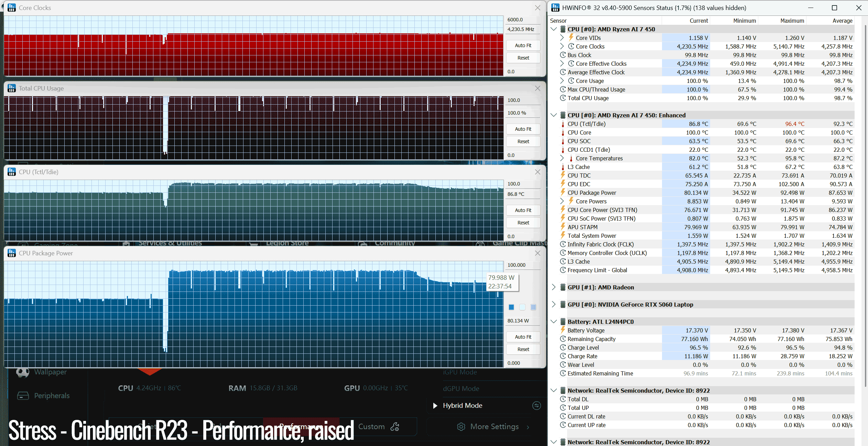The height and width of the screenshot is (446, 868).
Task: Expand the Core Clocks sensor row
Action: pyautogui.click(x=562, y=46)
